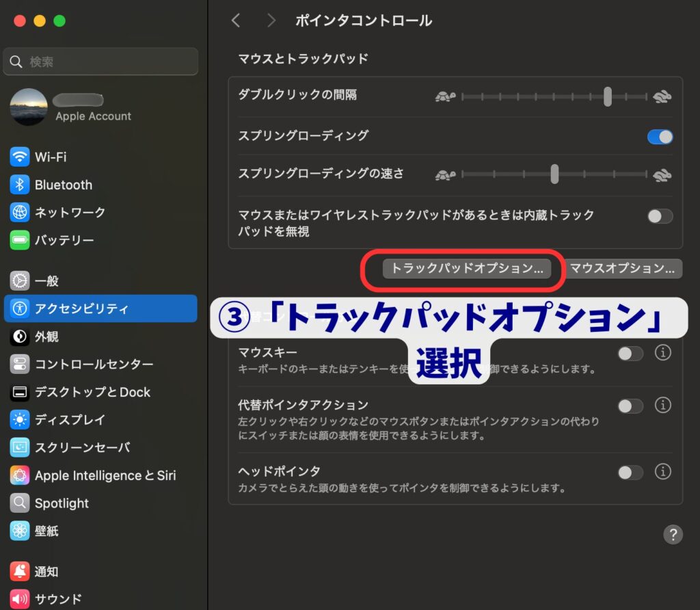Choose the Bluetooth sidebar entry
700x610 pixels.
[100, 185]
